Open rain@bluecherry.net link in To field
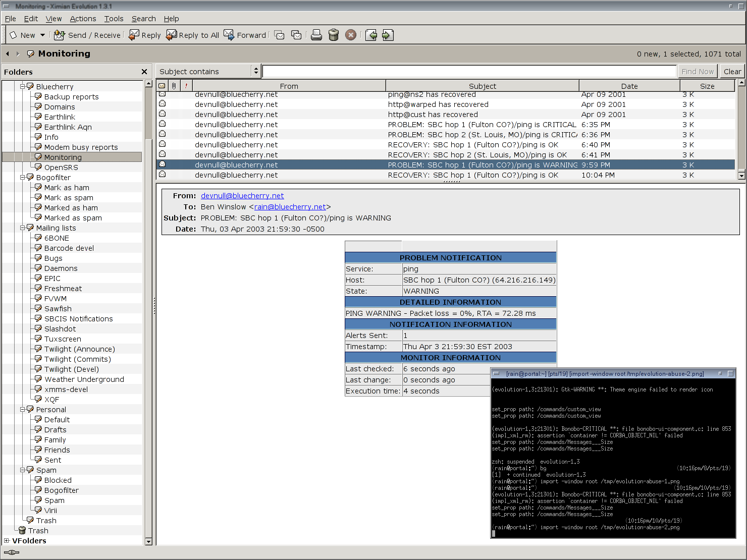The image size is (747, 560). click(x=290, y=207)
